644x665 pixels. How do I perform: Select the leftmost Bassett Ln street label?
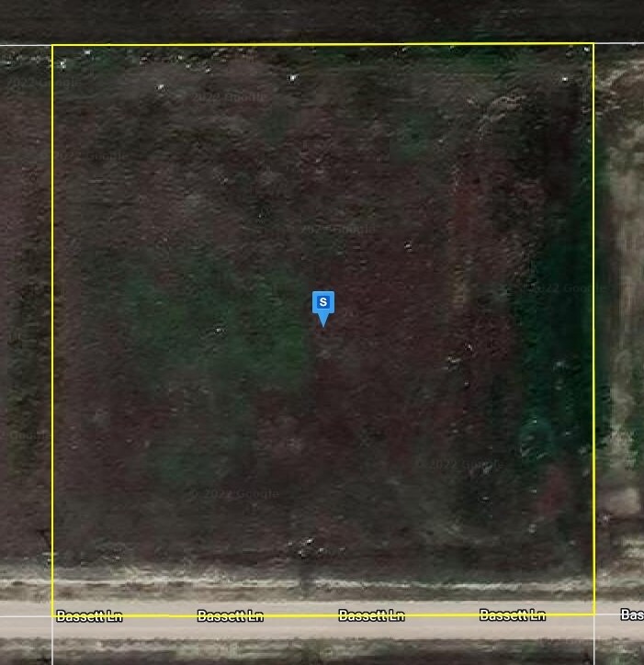pos(89,616)
